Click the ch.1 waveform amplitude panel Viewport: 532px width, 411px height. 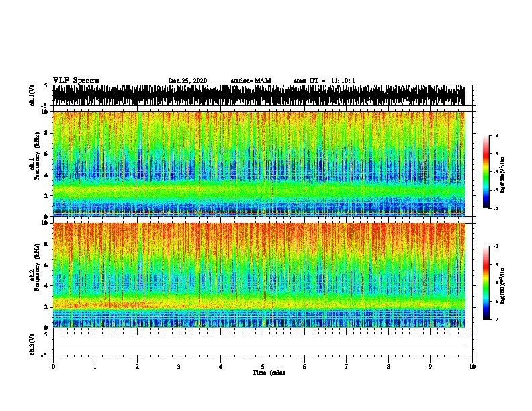coord(259,95)
